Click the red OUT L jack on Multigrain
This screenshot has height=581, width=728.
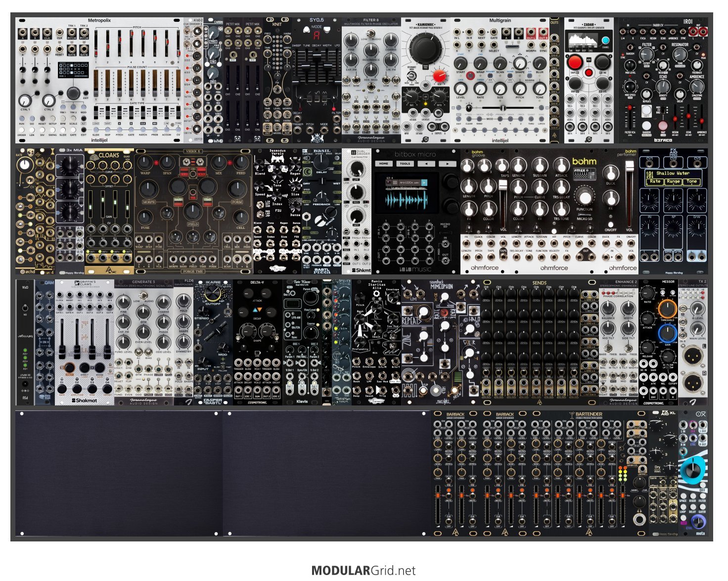click(531, 33)
